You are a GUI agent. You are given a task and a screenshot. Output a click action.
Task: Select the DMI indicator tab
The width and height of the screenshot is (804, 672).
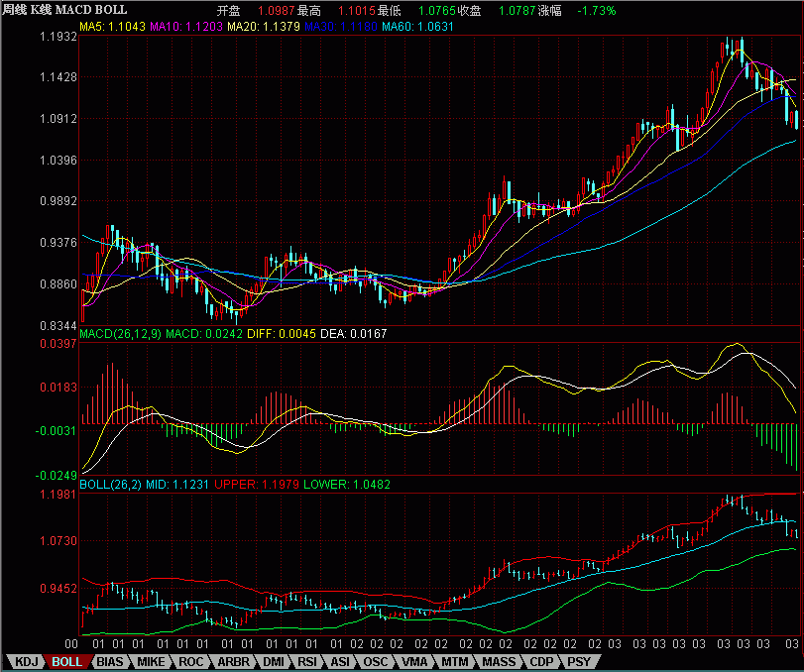[x=274, y=662]
